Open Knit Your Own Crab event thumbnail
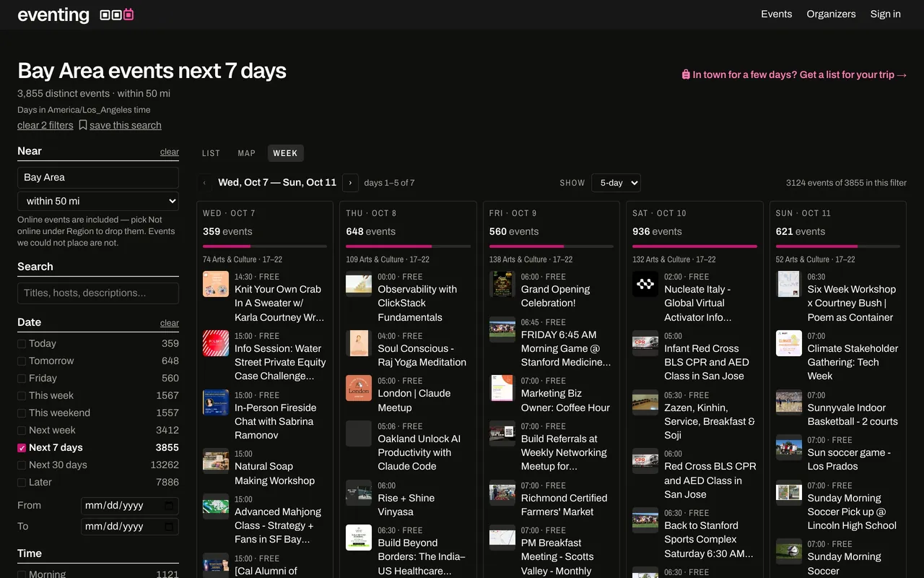 [x=216, y=284]
